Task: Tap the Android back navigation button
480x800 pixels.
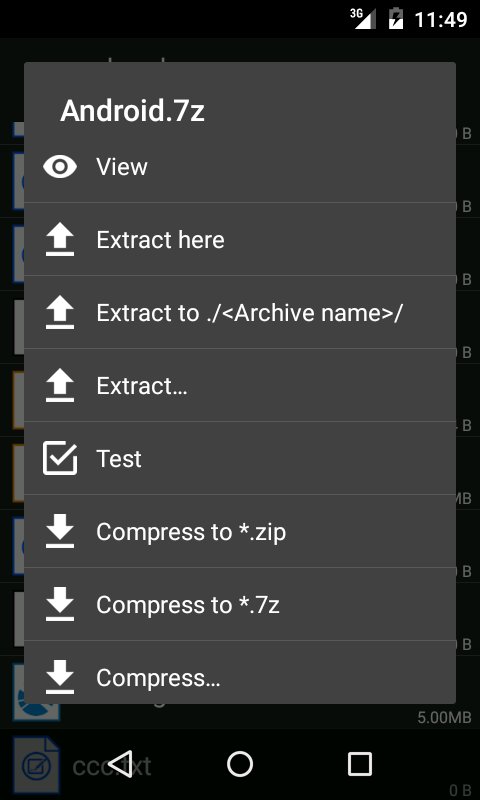Action: (x=120, y=764)
